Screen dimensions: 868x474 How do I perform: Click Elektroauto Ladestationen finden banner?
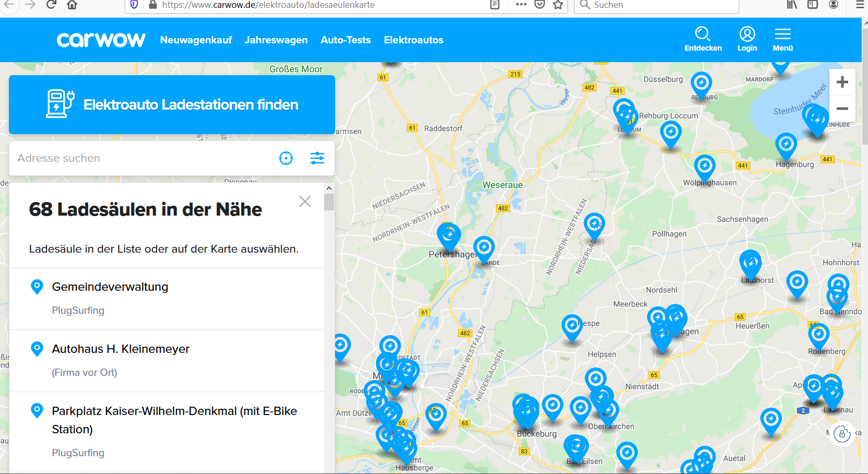[x=172, y=104]
